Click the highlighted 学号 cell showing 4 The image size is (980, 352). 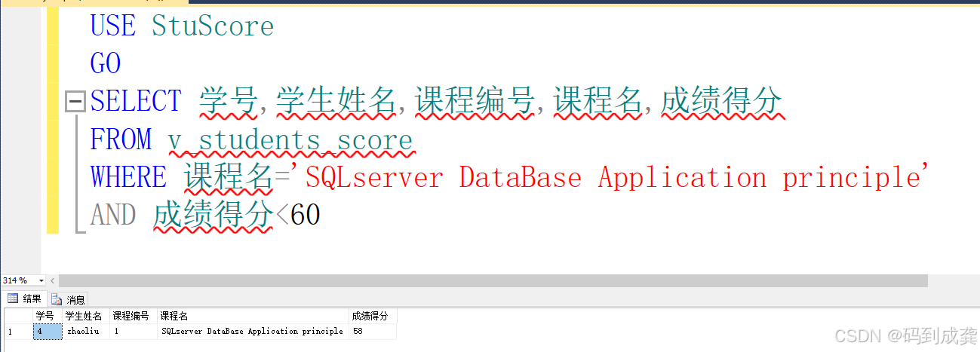[48, 331]
